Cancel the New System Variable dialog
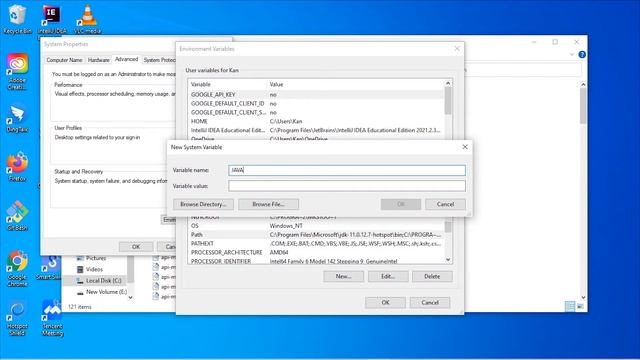This screenshot has height=360, width=640. (x=445, y=204)
